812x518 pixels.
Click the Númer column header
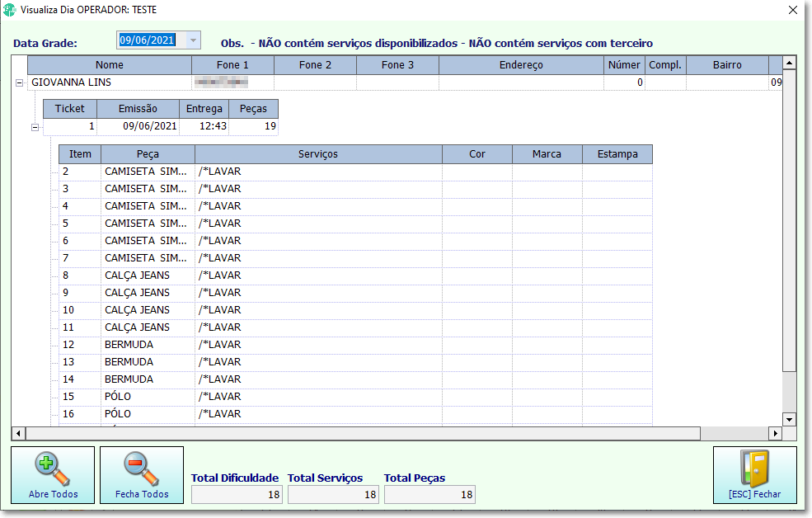coord(624,64)
